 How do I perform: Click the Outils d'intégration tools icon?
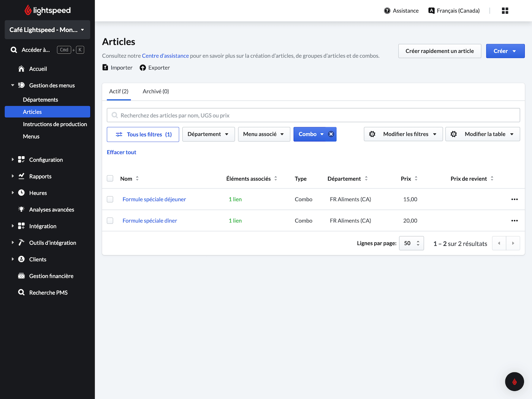click(21, 242)
